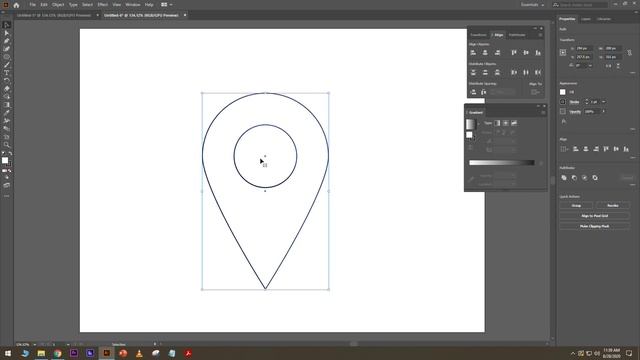Click the fx effects icon in Appearance
Image resolution: width=640 pixels, height=360 pixels.
(564, 121)
